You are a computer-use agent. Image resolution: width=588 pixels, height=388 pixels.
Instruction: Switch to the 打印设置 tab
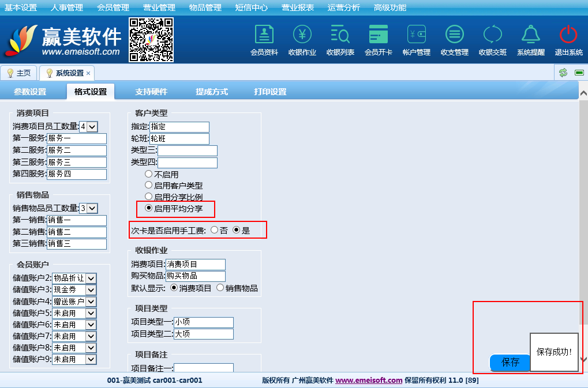click(270, 92)
